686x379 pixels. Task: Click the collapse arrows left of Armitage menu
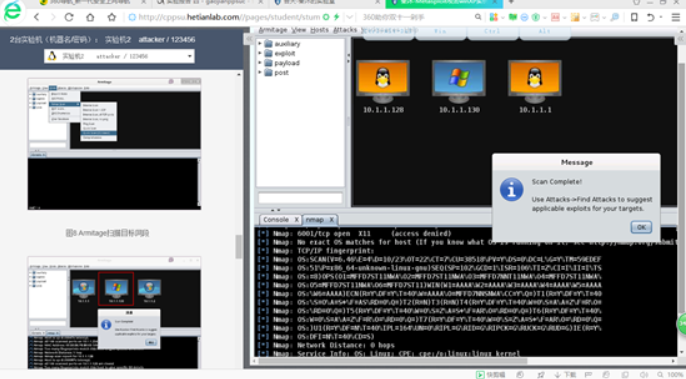(x=249, y=39)
